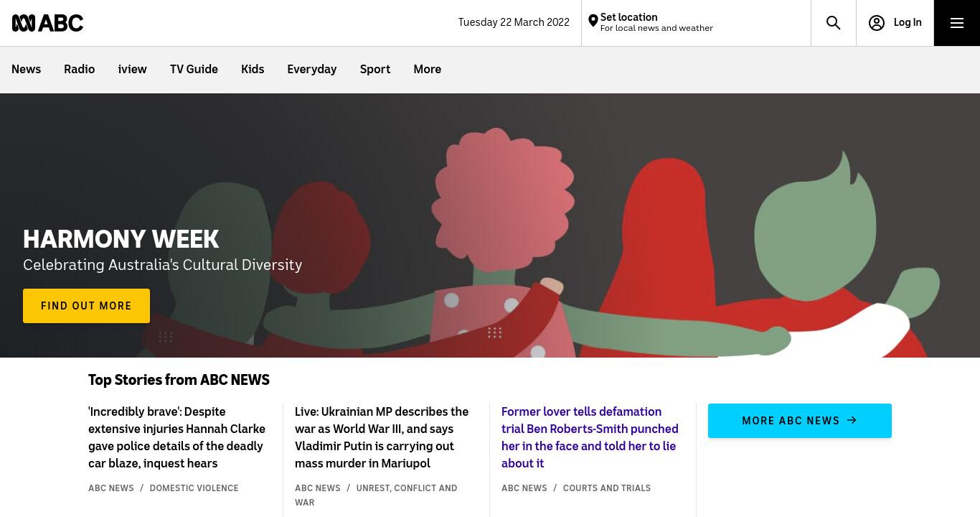Click the Harmony Week headline
The height and width of the screenshot is (517, 980).
121,239
